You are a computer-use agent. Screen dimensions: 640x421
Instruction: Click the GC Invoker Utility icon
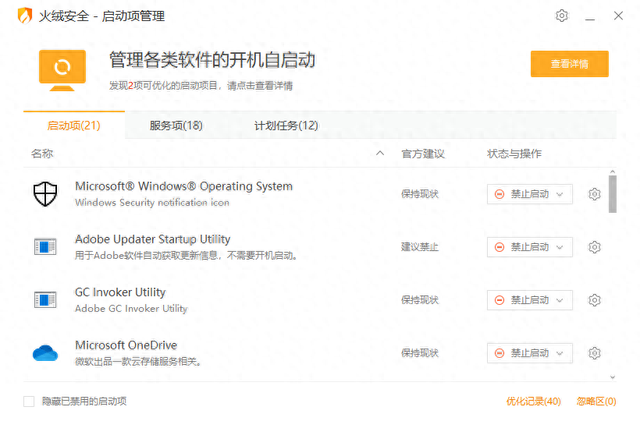tap(45, 300)
